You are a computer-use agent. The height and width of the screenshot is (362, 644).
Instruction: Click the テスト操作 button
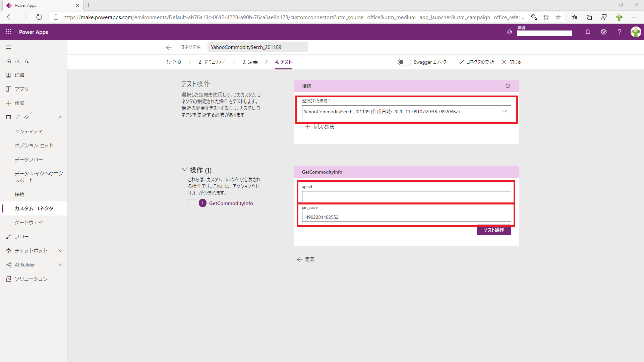(x=494, y=230)
